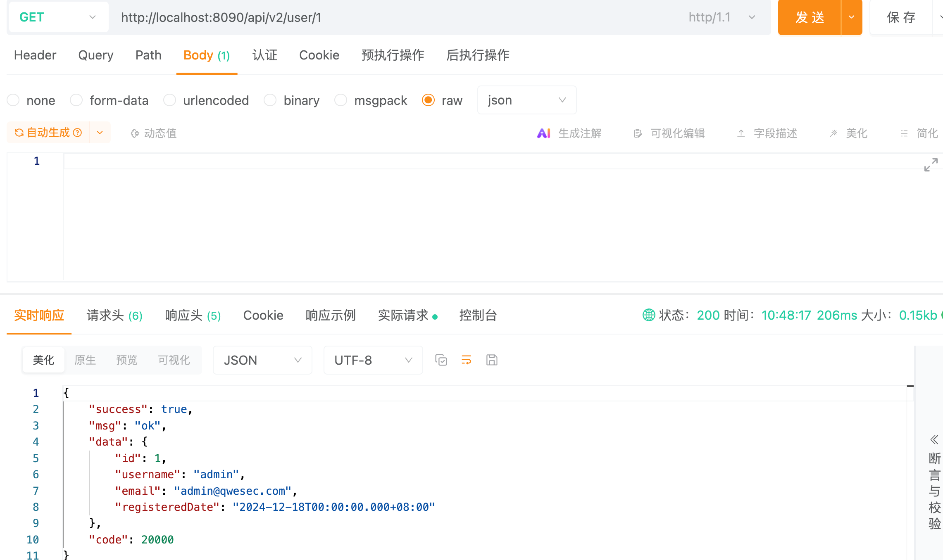The height and width of the screenshot is (560, 943).
Task: Click the response scrollbar minimap marker
Action: click(x=910, y=386)
